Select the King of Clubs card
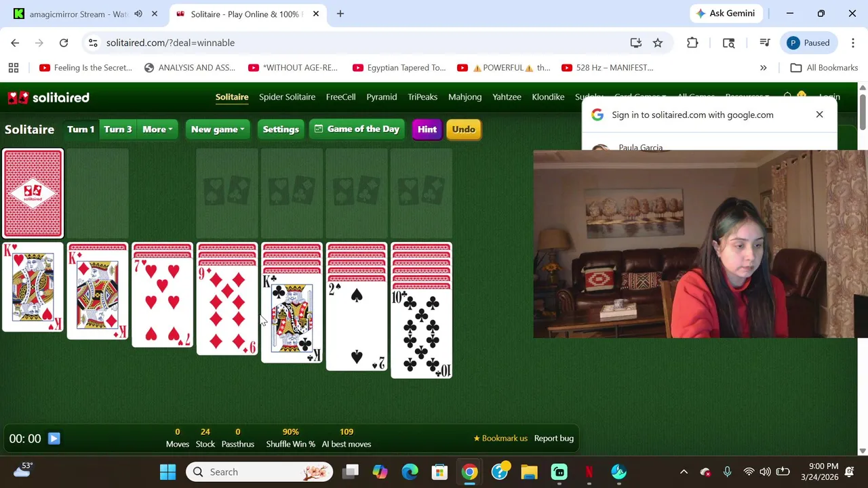The image size is (868, 488). 292,318
